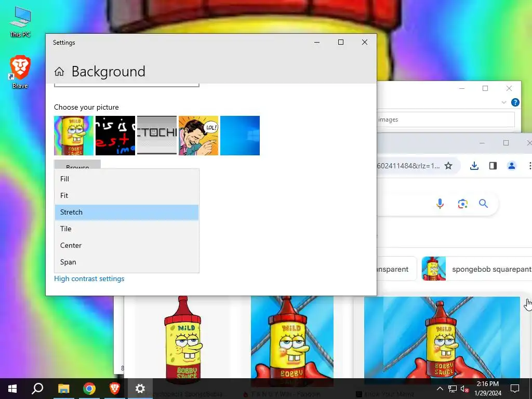Open Brave desktop shortcut
The image size is (532, 399).
(x=20, y=72)
